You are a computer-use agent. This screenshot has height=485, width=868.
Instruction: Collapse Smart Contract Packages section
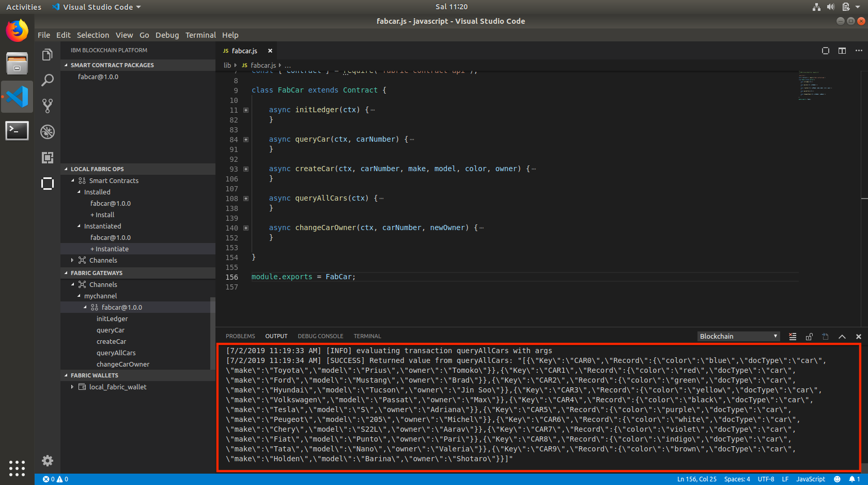click(138, 65)
